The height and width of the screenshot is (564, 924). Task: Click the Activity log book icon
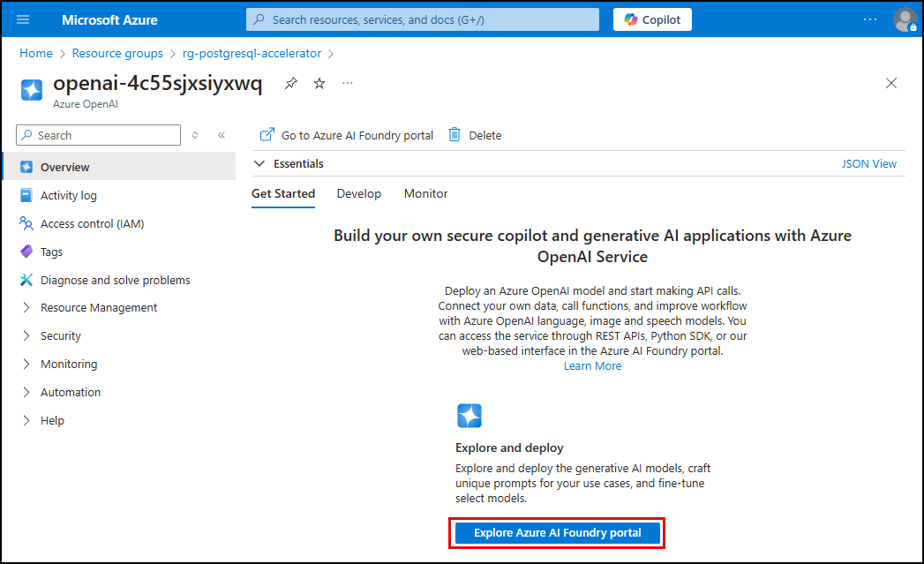pos(26,195)
